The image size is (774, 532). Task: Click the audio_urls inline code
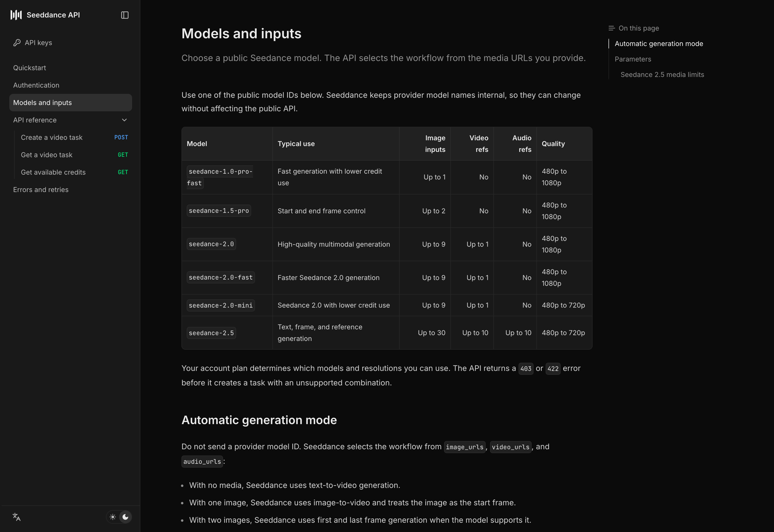tap(202, 462)
